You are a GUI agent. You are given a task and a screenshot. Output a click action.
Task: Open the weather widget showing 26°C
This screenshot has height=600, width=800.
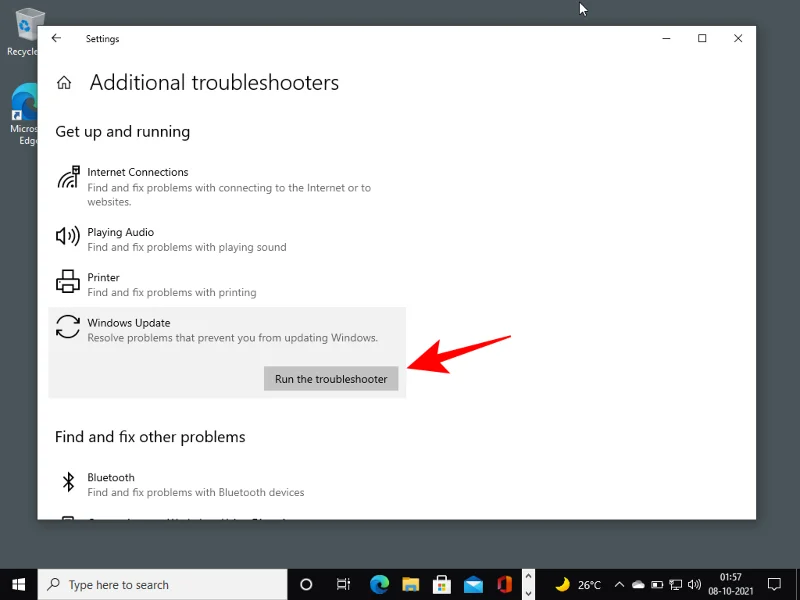[578, 584]
